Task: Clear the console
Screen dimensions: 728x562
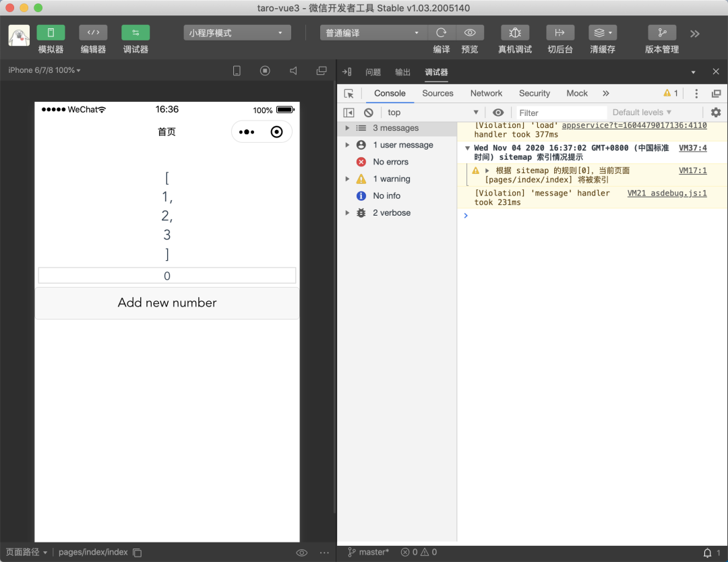Action: pyautogui.click(x=369, y=113)
